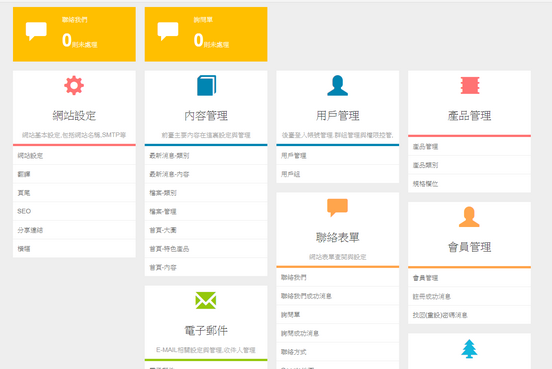
Task: Click the 網站表單查閱與設定 description text
Action: pos(338,257)
